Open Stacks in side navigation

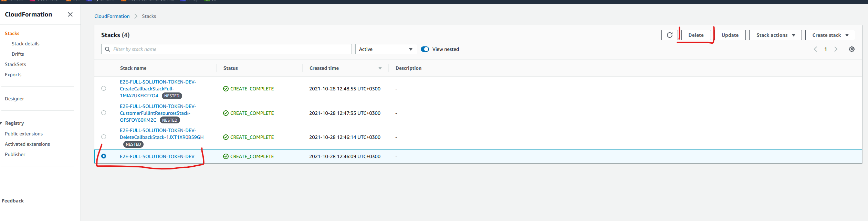(x=12, y=33)
